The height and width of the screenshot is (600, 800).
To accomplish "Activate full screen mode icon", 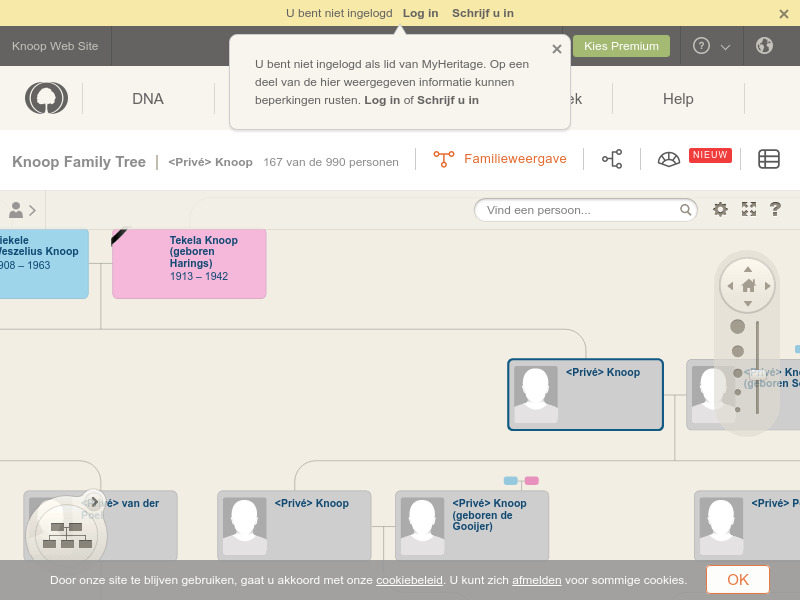I will 749,210.
